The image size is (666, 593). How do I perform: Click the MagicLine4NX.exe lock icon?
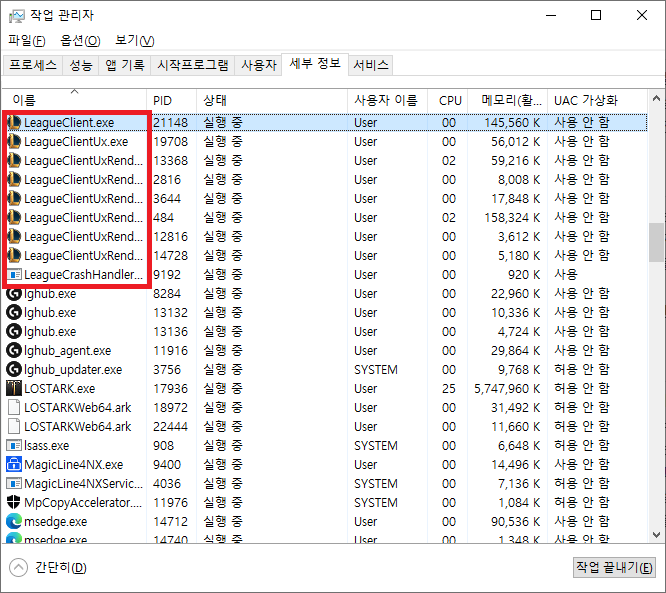point(14,464)
